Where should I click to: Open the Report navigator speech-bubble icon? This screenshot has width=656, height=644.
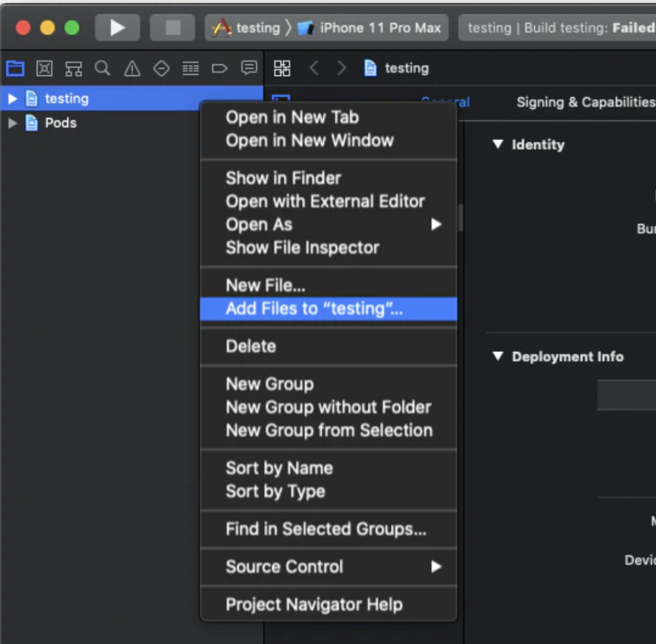coord(249,68)
